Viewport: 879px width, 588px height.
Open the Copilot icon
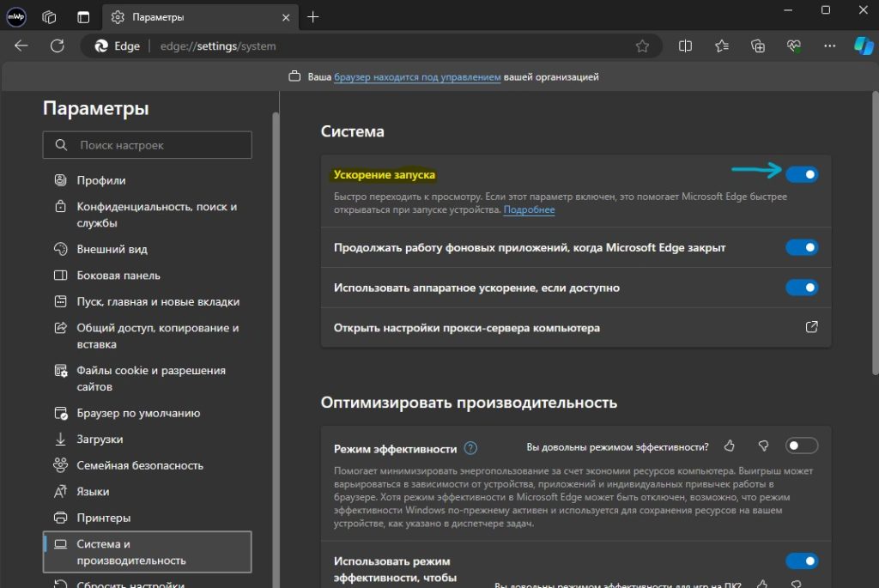(863, 45)
